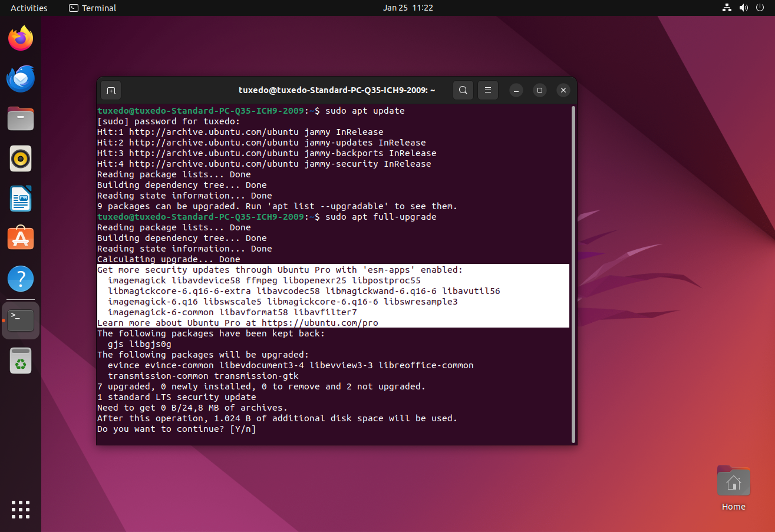This screenshot has width=775, height=532.
Task: Click the terminal window title text
Action: tap(337, 90)
